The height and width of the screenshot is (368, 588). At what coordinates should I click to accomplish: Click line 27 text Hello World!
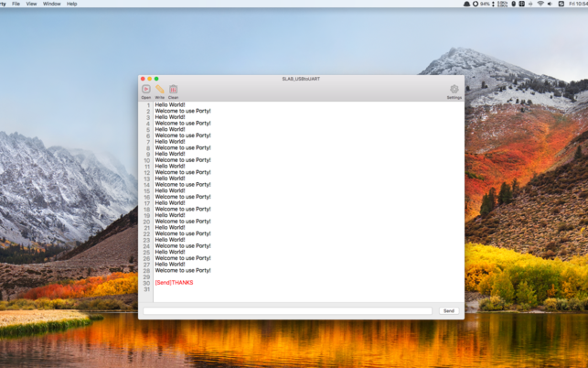170,264
